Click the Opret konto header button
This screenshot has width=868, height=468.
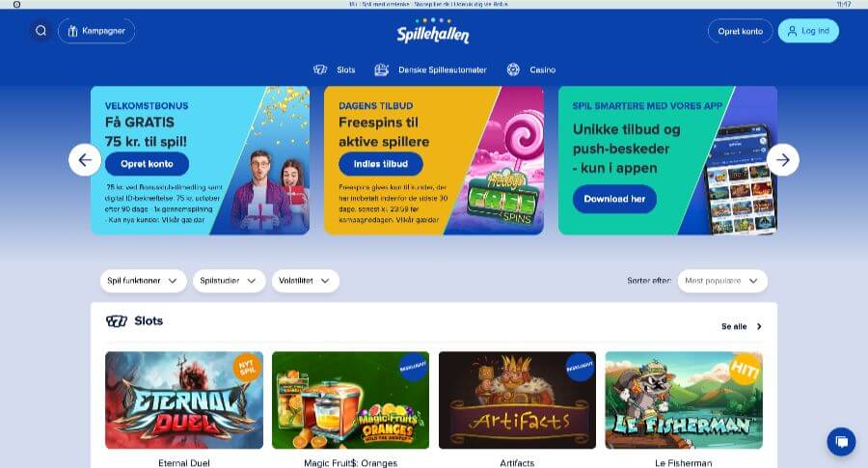740,31
